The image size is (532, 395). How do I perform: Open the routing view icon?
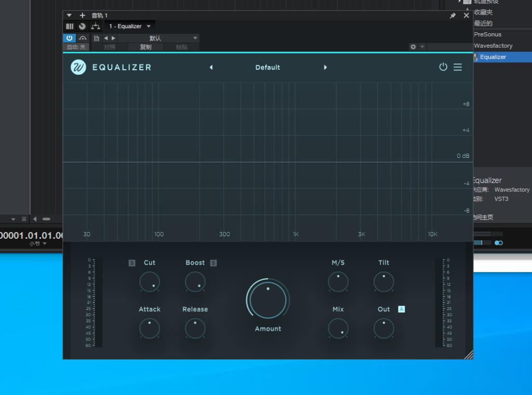click(96, 26)
